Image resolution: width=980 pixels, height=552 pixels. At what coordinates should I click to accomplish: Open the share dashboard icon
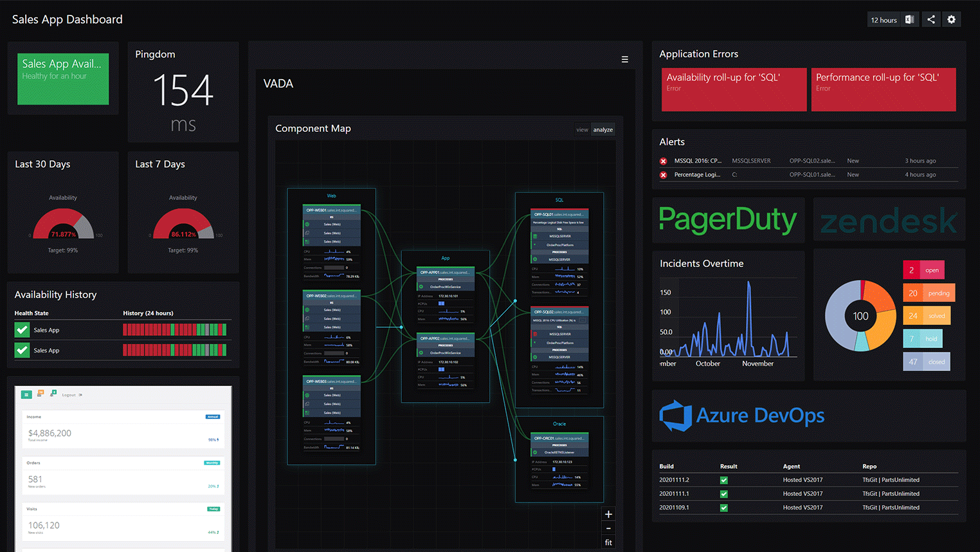[930, 19]
